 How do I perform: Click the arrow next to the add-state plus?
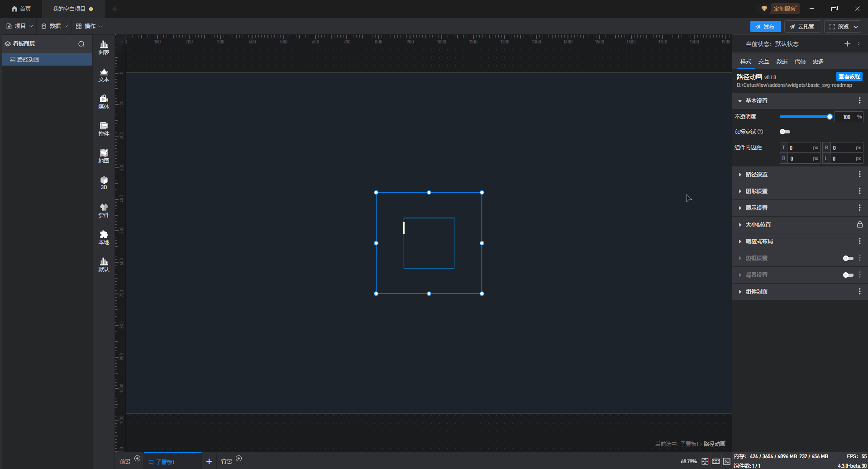pyautogui.click(x=858, y=44)
